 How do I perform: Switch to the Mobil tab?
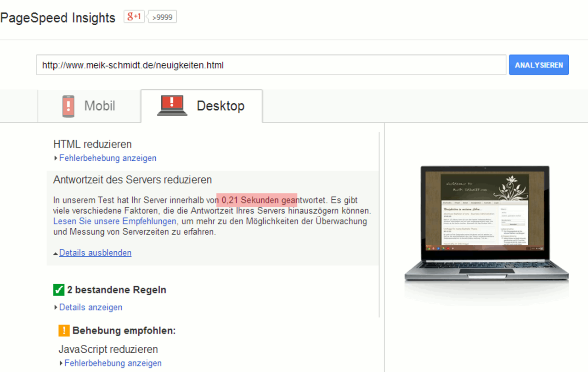pos(89,106)
